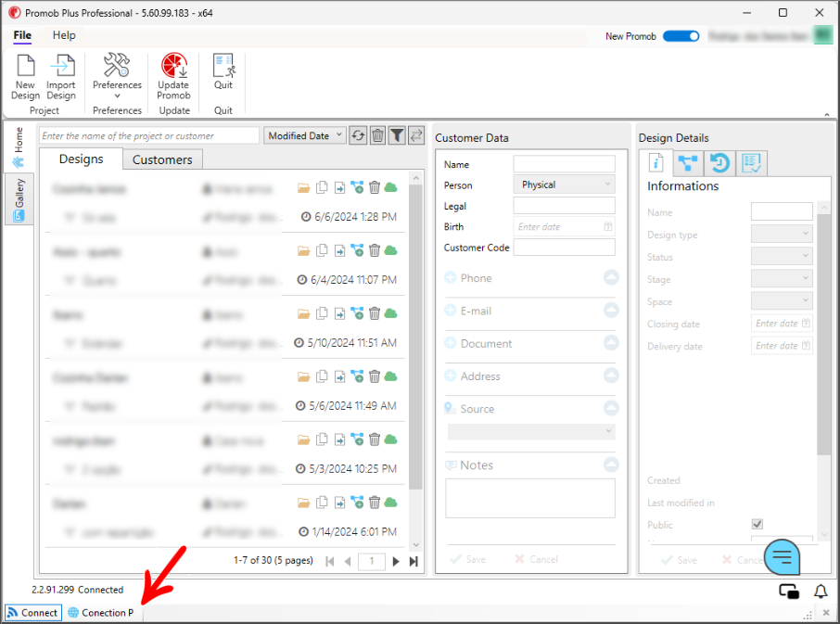This screenshot has width=840, height=624.
Task: Collapse the E-mail section
Action: click(611, 310)
